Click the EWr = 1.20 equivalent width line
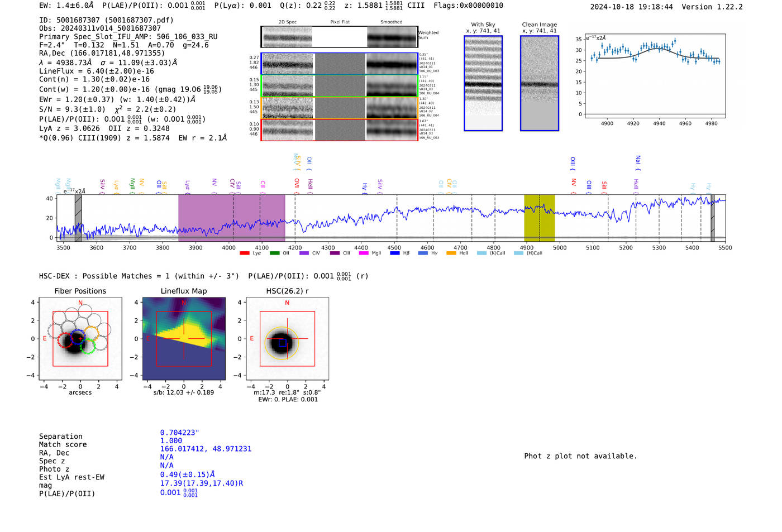 [x=117, y=99]
